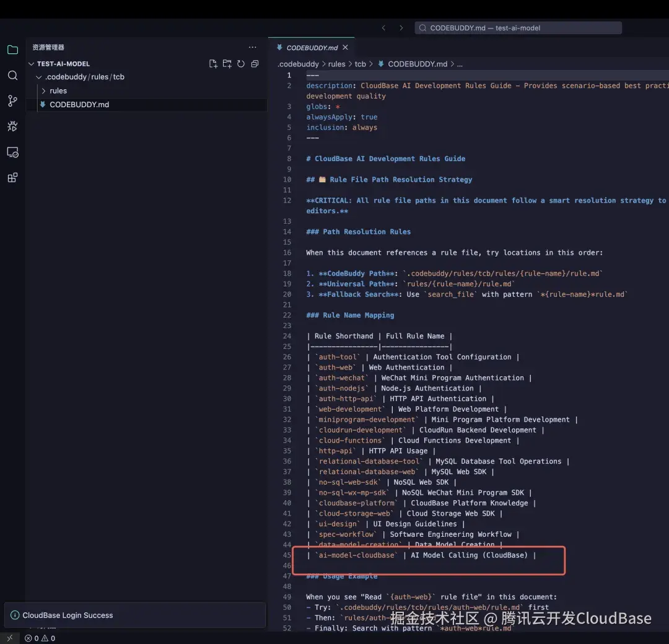Click the 'Rule Name Mapping' heading
This screenshot has height=644, width=669.
click(x=350, y=315)
